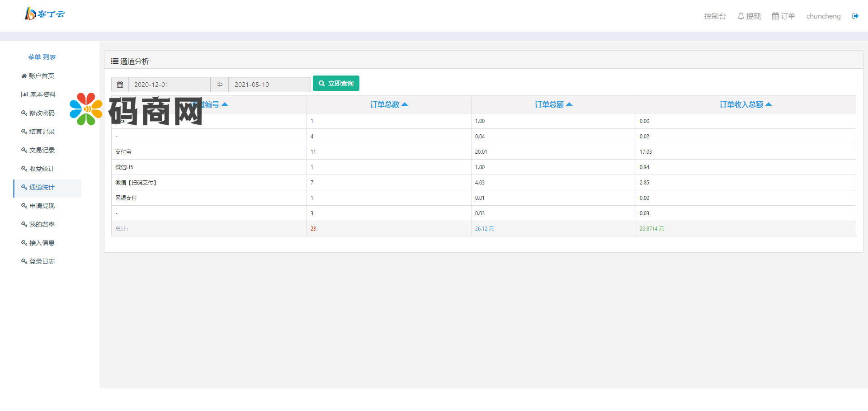Go to 账户首页 home in sidebar
The image size is (868, 411).
[38, 76]
